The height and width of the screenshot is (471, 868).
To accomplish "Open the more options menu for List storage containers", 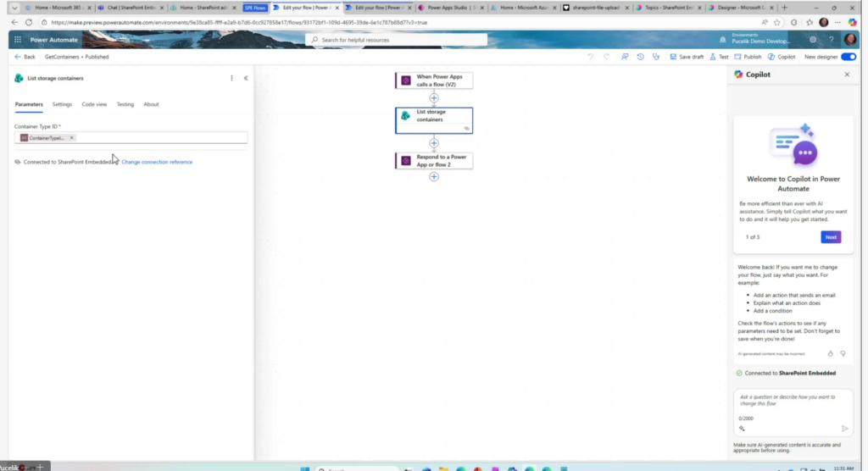I will (231, 78).
